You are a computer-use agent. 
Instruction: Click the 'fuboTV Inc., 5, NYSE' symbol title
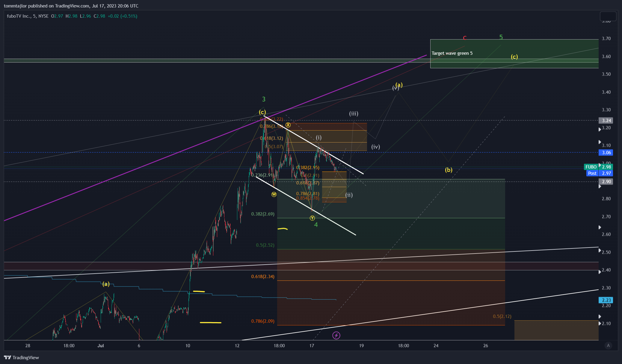pyautogui.click(x=28, y=16)
